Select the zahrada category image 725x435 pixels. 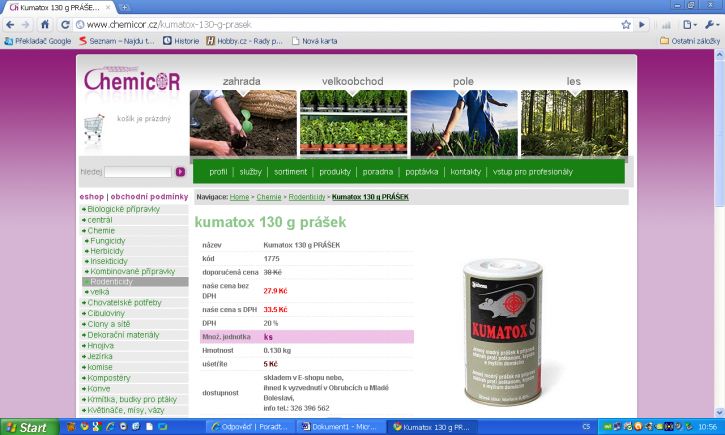pos(243,123)
